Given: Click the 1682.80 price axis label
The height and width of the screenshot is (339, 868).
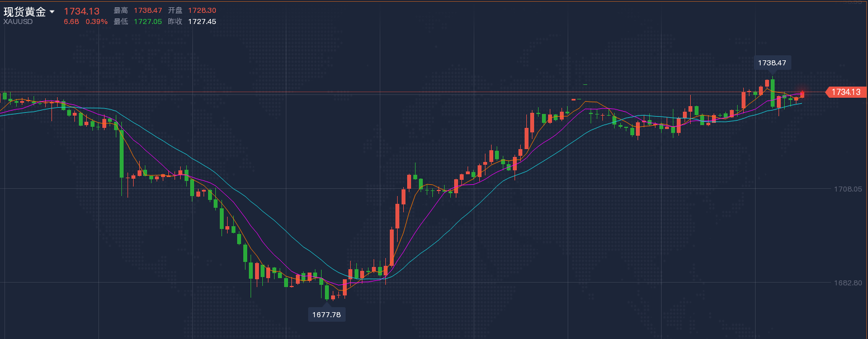Looking at the screenshot, I should 846,283.
